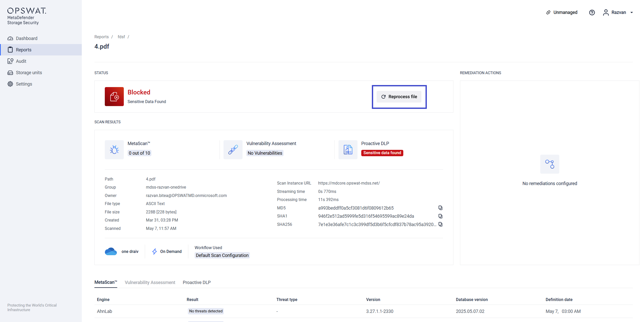Click the AhnLab version 3.27.1.1-2330
644x322 pixels.
click(x=380, y=311)
